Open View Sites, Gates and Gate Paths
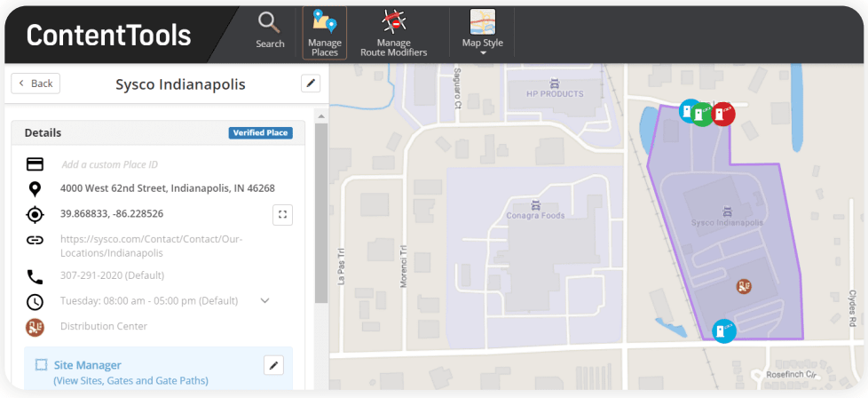The width and height of the screenshot is (868, 398). [x=130, y=381]
